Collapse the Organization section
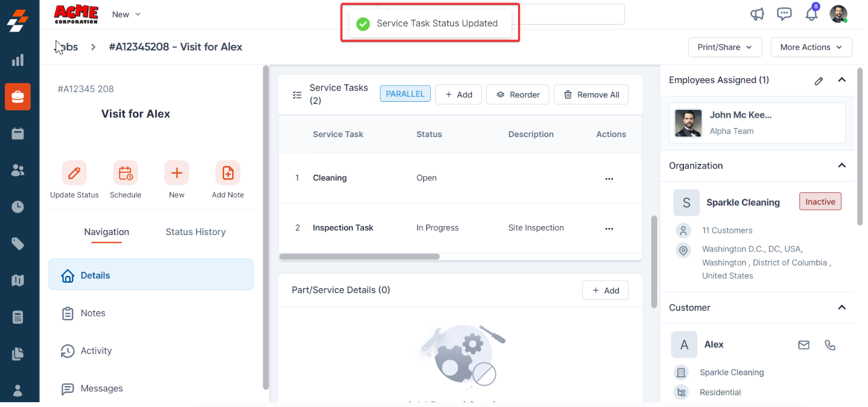This screenshot has width=868, height=407. coord(841,165)
